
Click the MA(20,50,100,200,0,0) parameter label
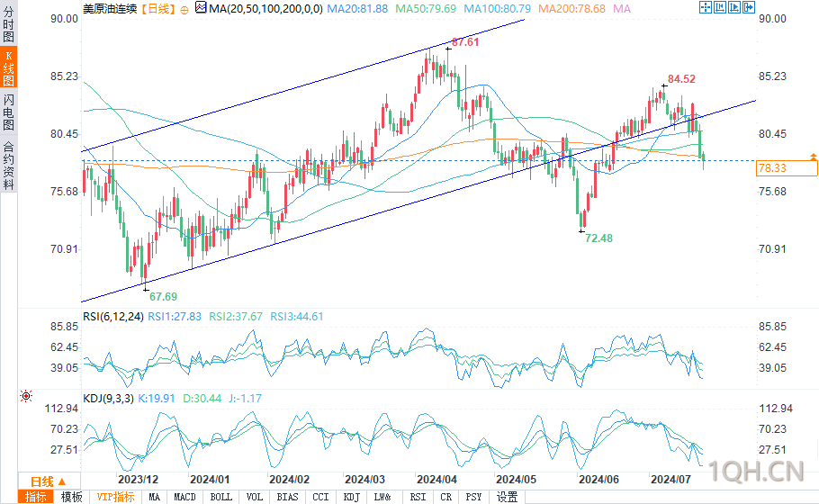click(265, 9)
